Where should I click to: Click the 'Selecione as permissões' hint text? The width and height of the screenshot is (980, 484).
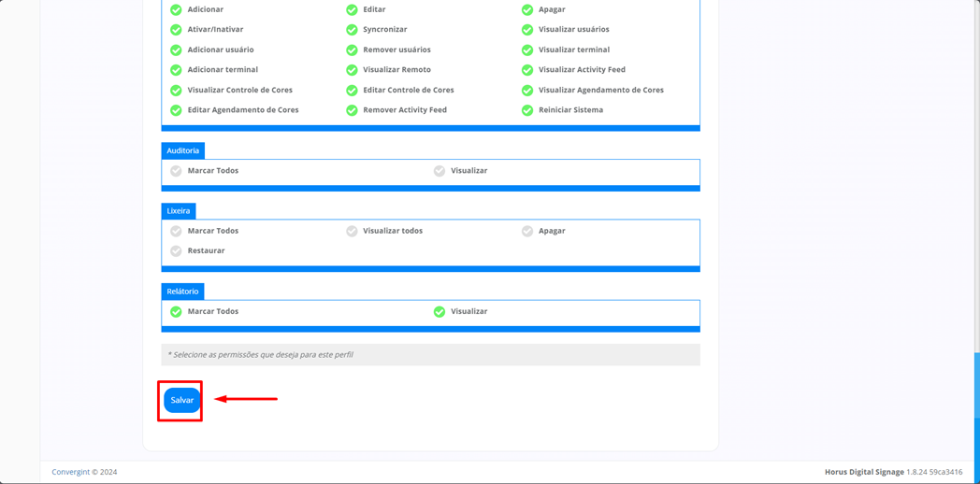point(261,355)
